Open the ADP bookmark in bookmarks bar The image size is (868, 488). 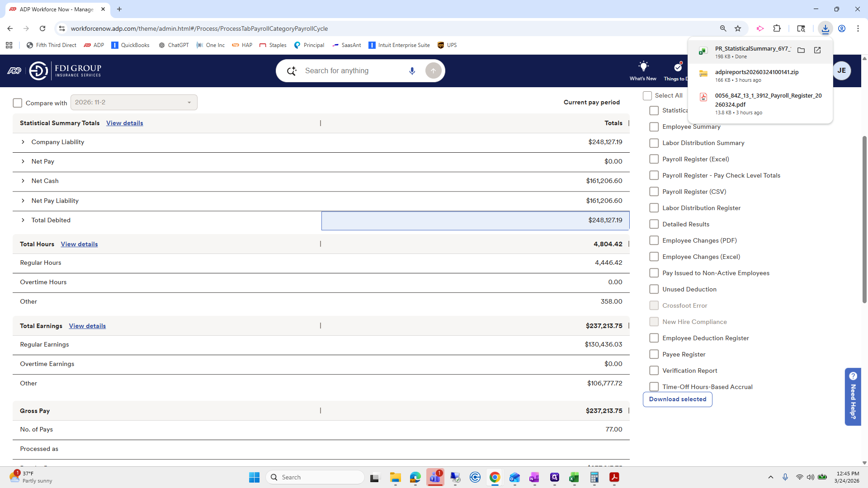[x=94, y=45]
